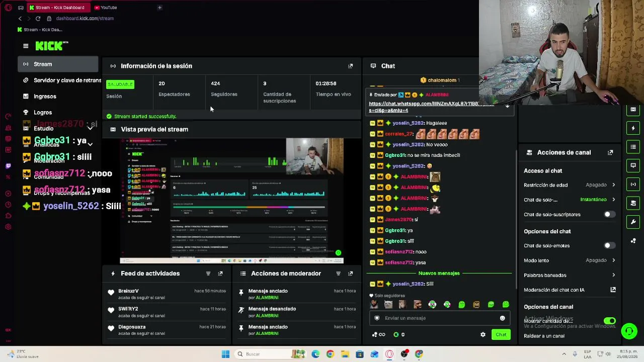This screenshot has width=644, height=362.
Task: Open the wrench tool in right rail
Action: (633, 222)
